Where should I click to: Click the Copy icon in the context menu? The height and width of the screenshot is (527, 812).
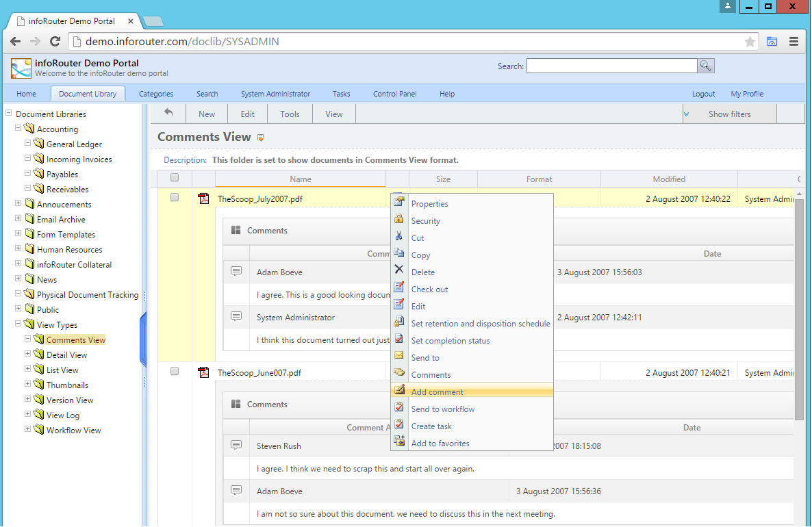point(400,255)
